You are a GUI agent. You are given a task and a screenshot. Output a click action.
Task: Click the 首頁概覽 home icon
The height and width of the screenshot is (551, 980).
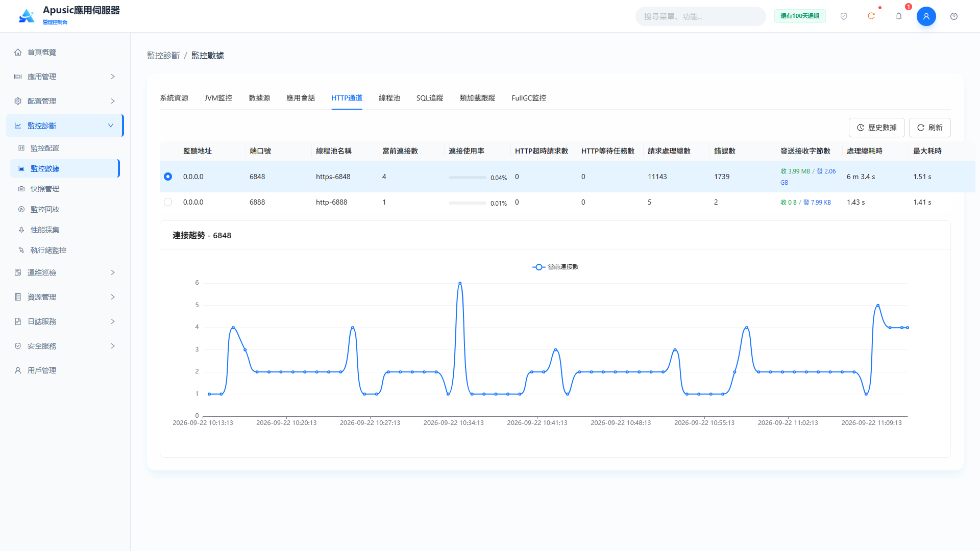coord(18,52)
